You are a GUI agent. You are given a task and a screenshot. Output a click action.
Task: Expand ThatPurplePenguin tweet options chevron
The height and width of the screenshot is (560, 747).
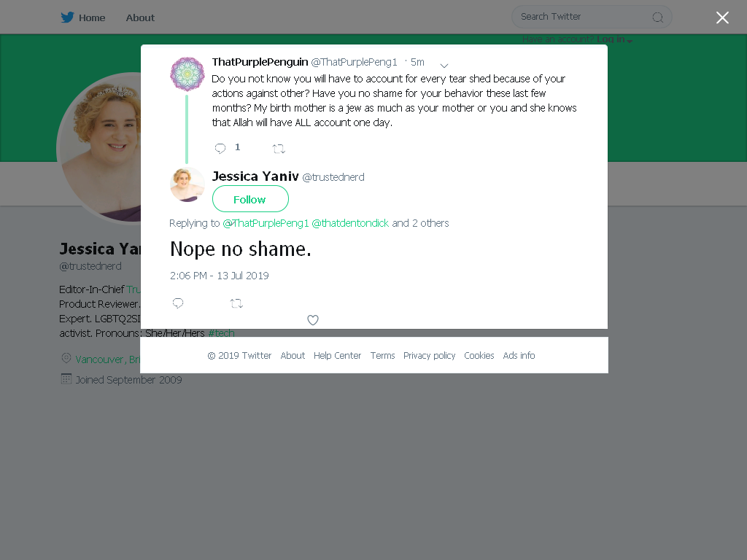(x=444, y=65)
